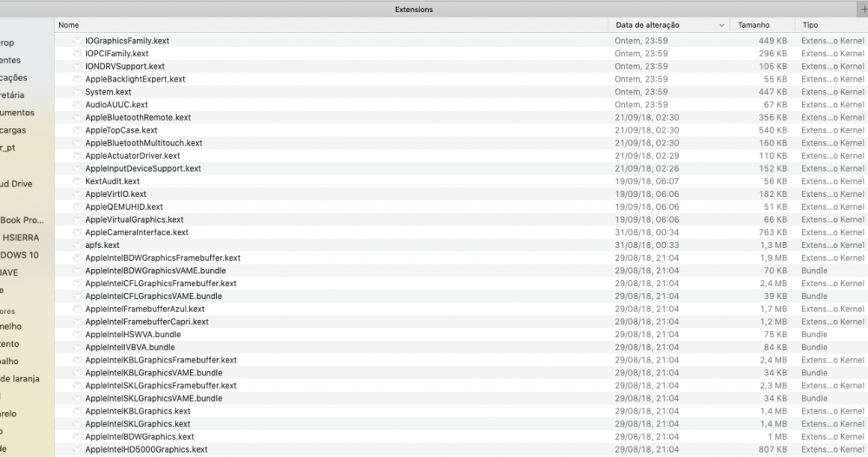Click the AppleIntelFramebufferAzul.kext file icon
The image size is (868, 457).
(77, 309)
